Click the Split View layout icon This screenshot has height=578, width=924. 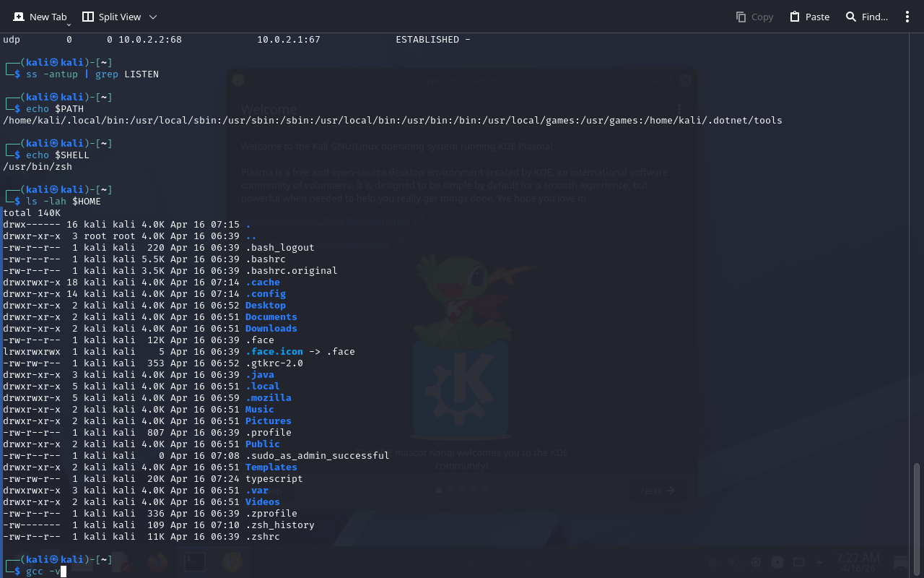click(88, 17)
